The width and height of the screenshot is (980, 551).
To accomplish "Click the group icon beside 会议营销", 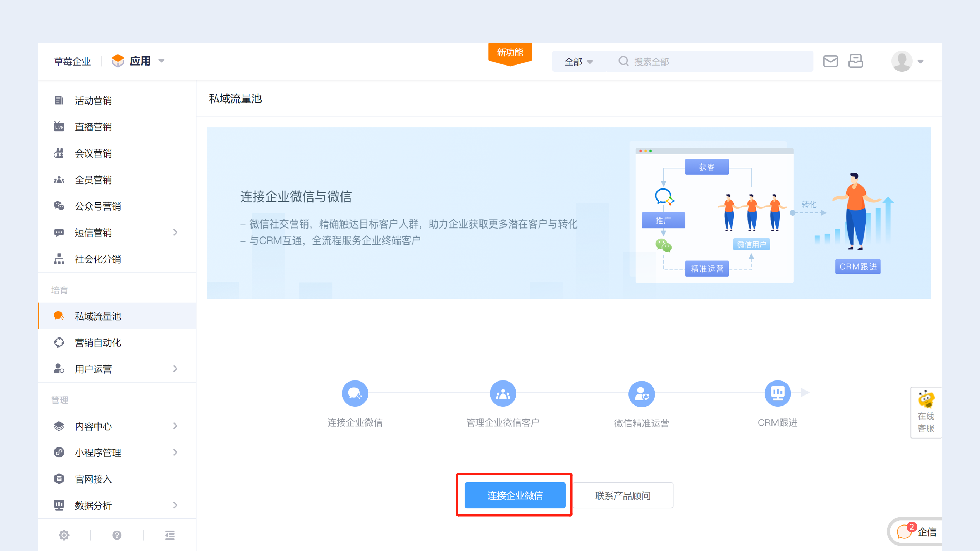I will coord(59,153).
